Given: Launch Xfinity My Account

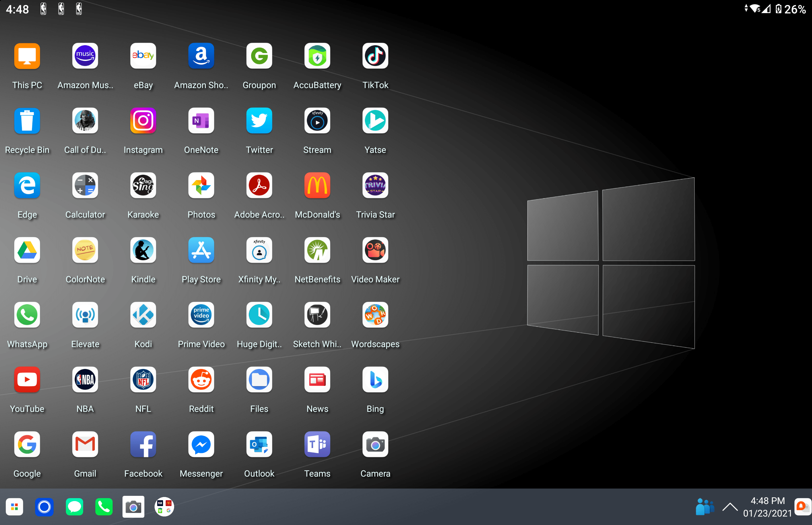Looking at the screenshot, I should (x=259, y=250).
